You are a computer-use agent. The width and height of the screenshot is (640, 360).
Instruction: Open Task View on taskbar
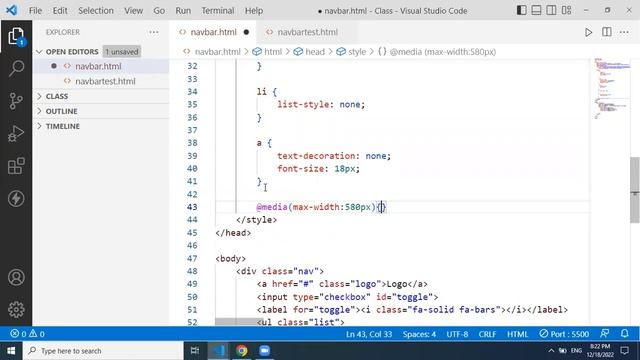(195, 351)
